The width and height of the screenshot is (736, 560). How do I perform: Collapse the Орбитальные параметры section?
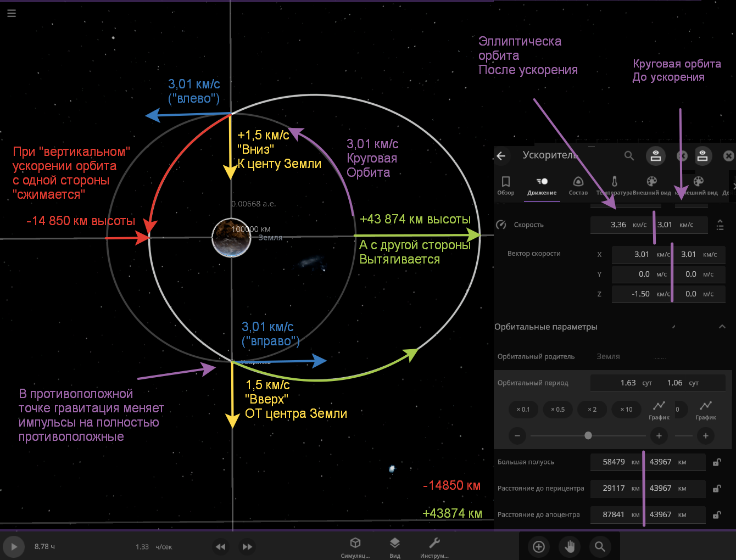tap(722, 327)
